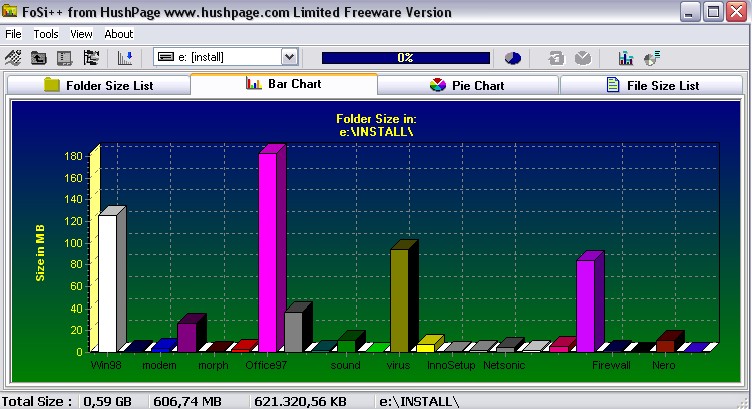Click the tall magenta Office97 bar

pos(268,253)
